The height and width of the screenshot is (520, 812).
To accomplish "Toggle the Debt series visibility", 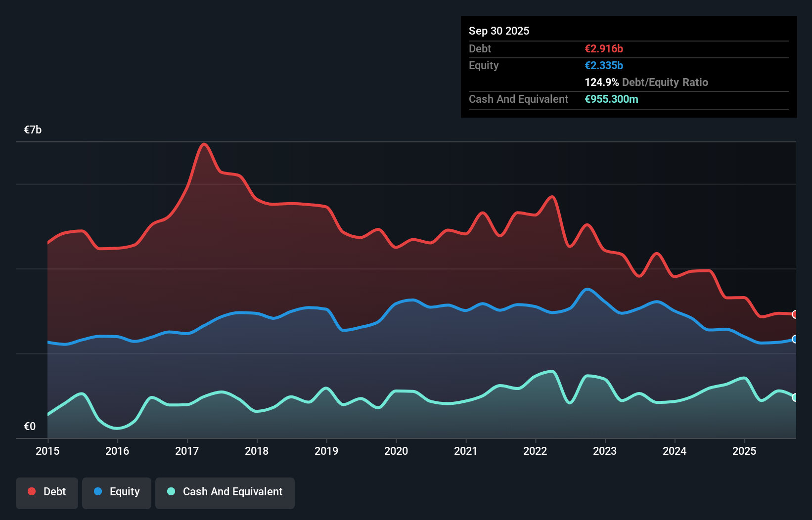I will point(47,493).
